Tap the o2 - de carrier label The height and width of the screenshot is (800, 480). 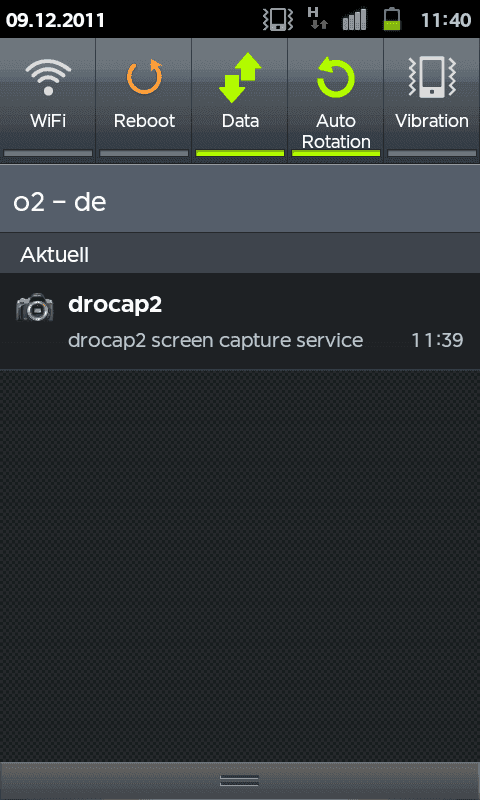60,202
